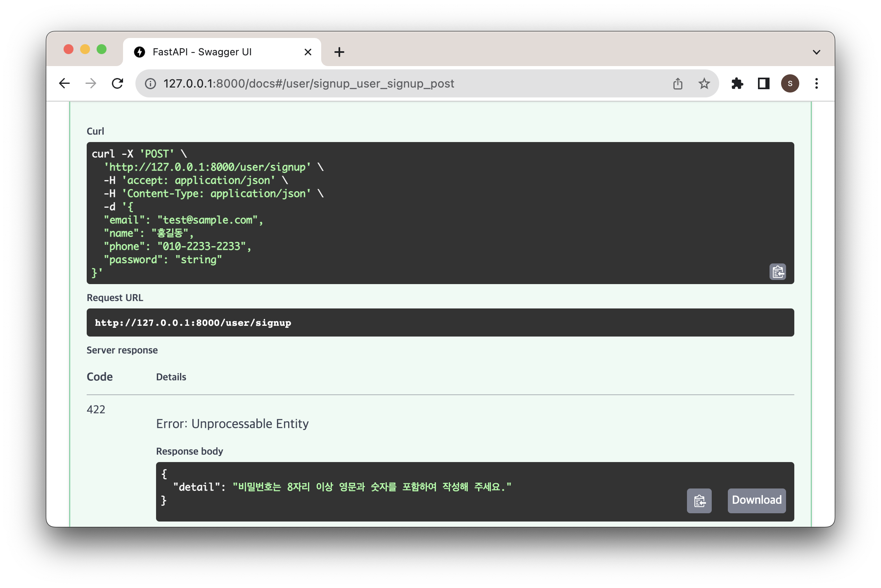
Task: Go back to the previous page
Action: click(x=64, y=83)
